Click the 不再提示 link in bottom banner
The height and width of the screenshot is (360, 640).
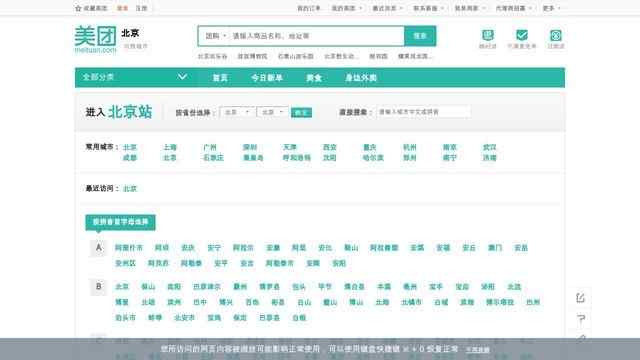coord(478,350)
